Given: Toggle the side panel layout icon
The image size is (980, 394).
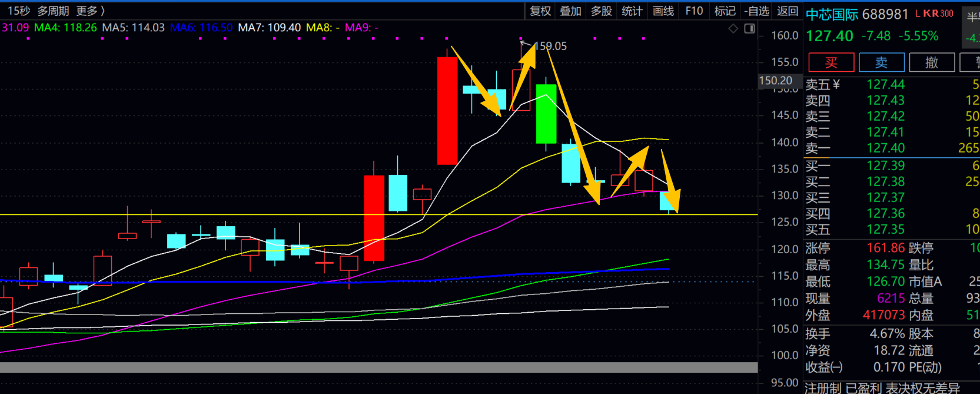Looking at the screenshot, I should 749,28.
